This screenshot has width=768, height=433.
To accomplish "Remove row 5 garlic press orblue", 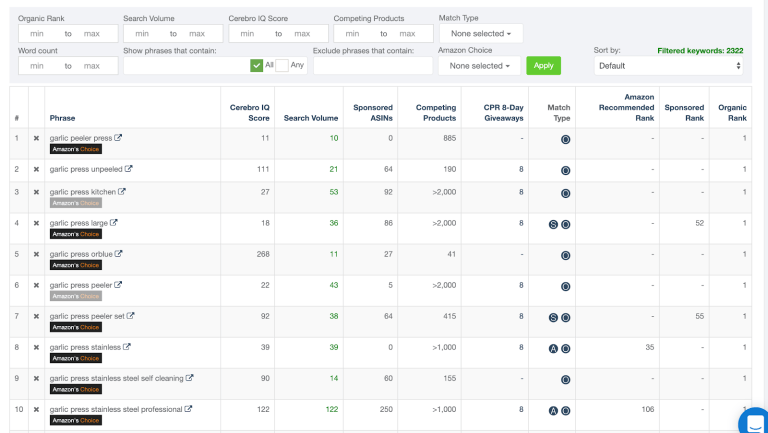I will tap(36, 254).
